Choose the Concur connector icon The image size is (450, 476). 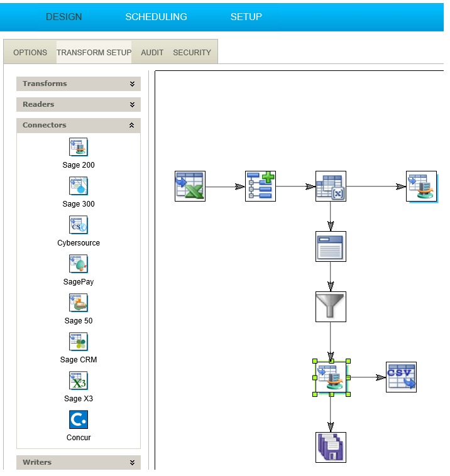tap(79, 420)
